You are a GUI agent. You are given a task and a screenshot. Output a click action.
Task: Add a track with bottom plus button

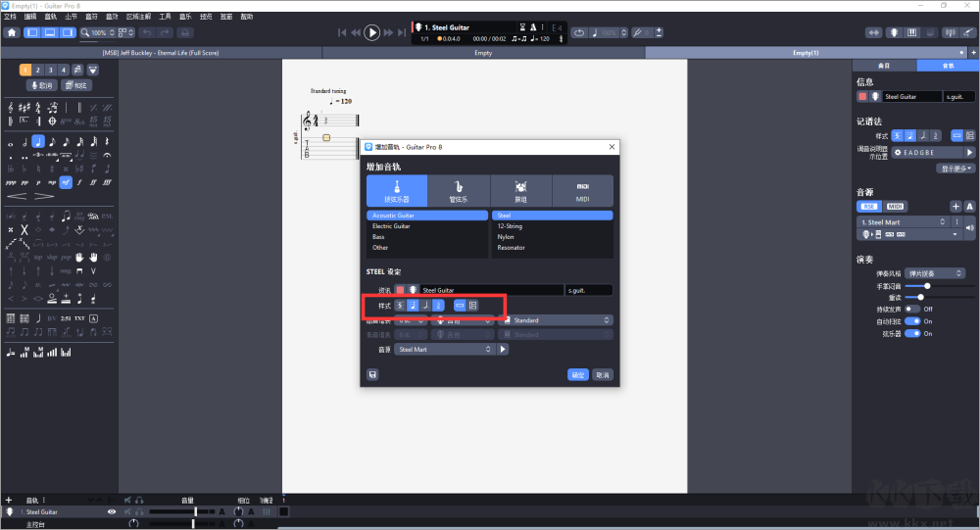(x=9, y=500)
